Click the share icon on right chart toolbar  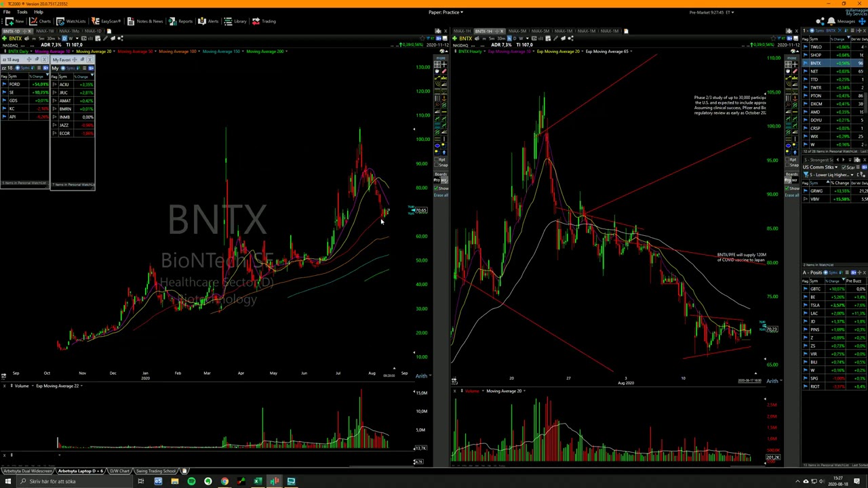570,39
